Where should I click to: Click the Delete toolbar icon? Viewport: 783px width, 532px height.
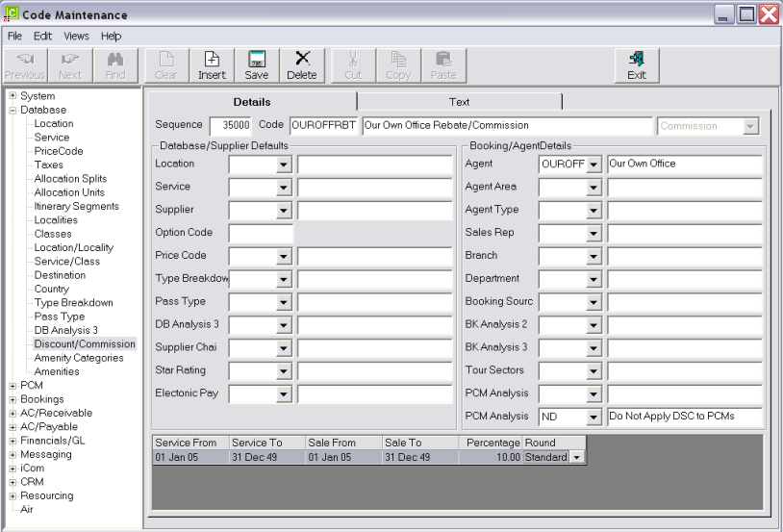coord(301,64)
